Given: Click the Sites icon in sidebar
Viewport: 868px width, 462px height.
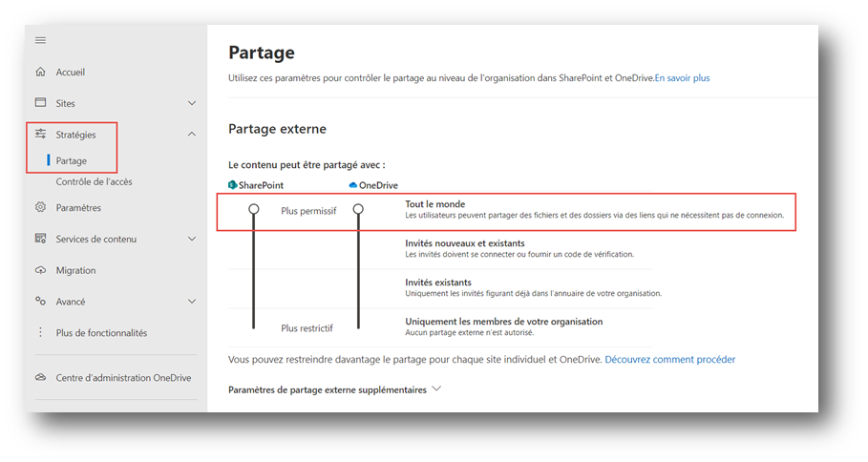Looking at the screenshot, I should [x=40, y=103].
